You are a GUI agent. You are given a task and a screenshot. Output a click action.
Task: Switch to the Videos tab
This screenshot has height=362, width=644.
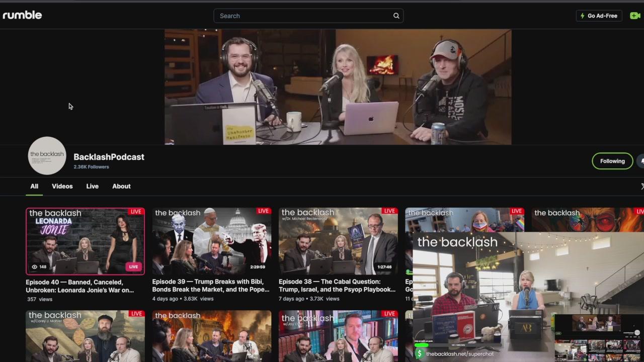coord(62,186)
